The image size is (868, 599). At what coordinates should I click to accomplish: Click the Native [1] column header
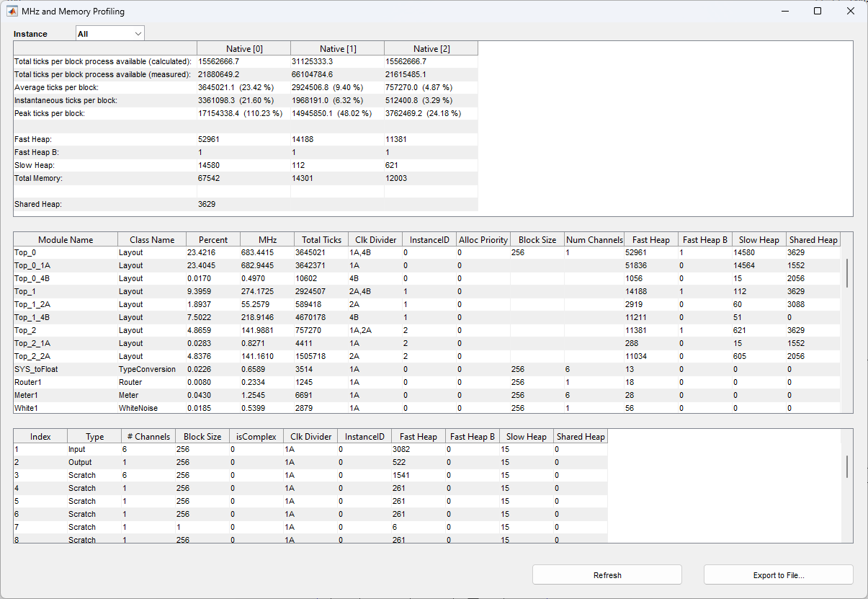click(337, 48)
